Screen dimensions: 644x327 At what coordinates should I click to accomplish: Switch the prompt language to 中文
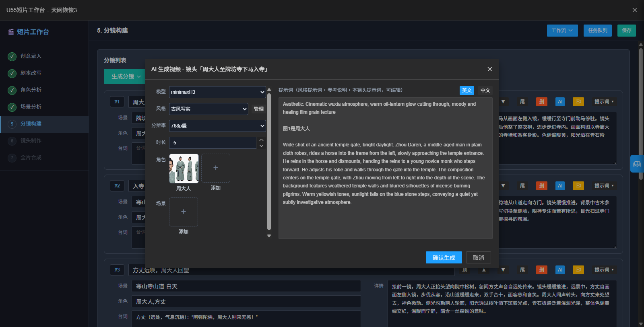point(485,90)
